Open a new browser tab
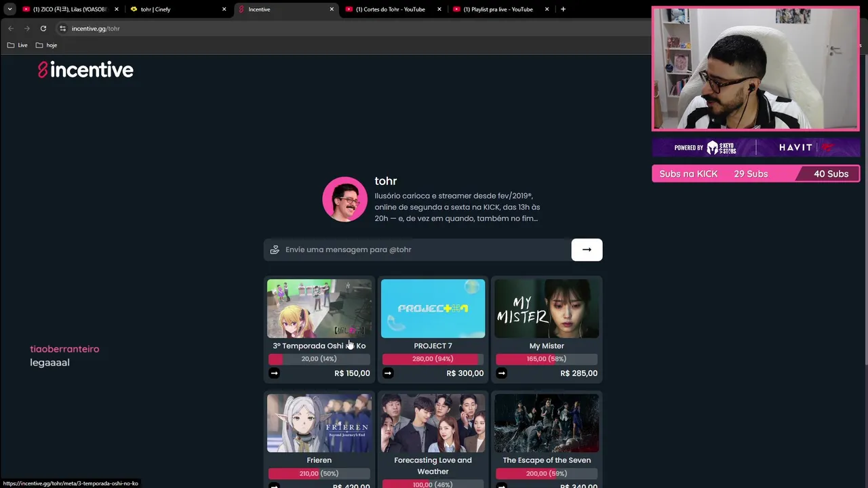868x488 pixels. (563, 9)
